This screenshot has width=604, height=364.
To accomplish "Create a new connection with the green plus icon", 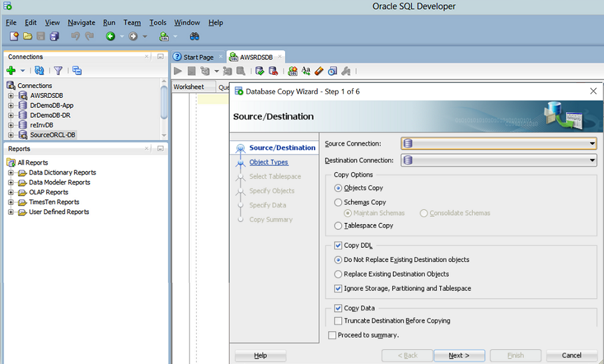I will click(x=12, y=71).
